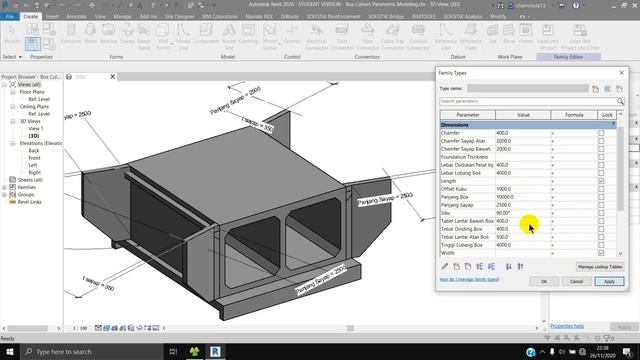Select the Modify tool in the ribbon
The height and width of the screenshot is (360, 640).
click(11, 34)
